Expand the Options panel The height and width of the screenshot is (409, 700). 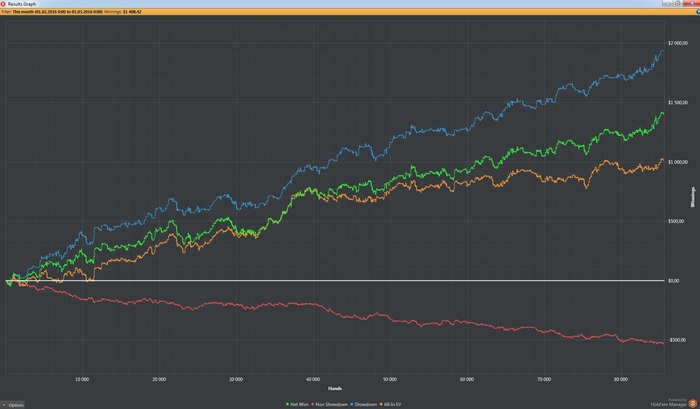13,405
